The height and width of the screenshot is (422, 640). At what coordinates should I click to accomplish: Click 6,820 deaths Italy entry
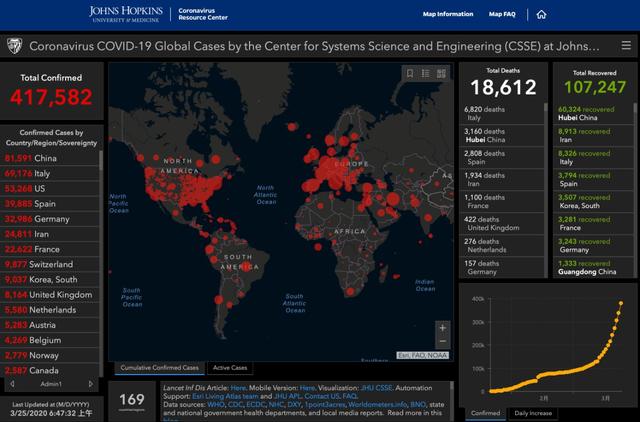502,113
